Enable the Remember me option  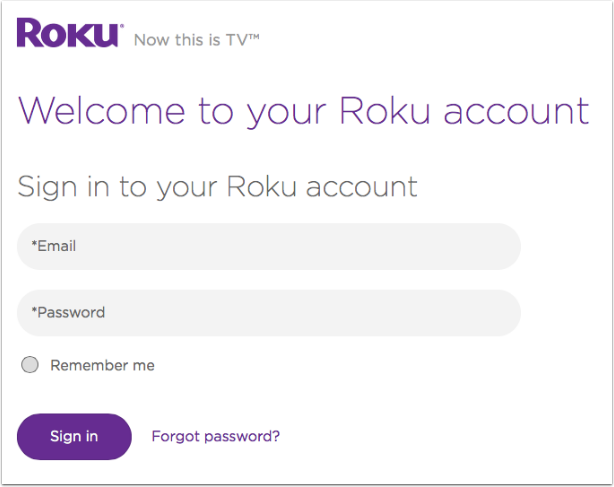[x=30, y=365]
